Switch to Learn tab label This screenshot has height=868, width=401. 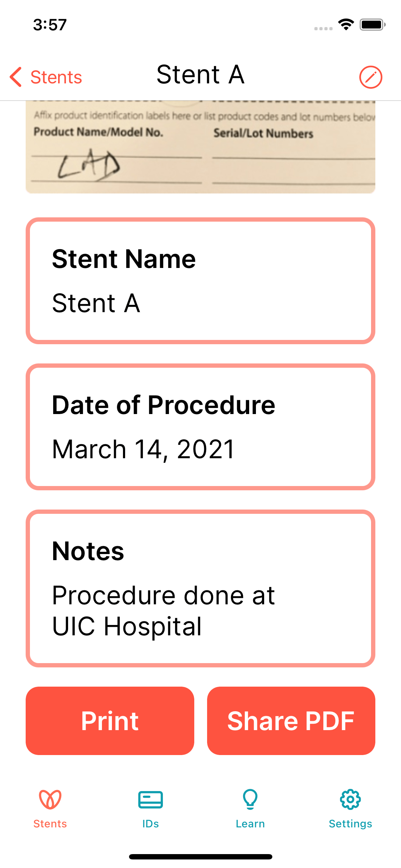[250, 824]
